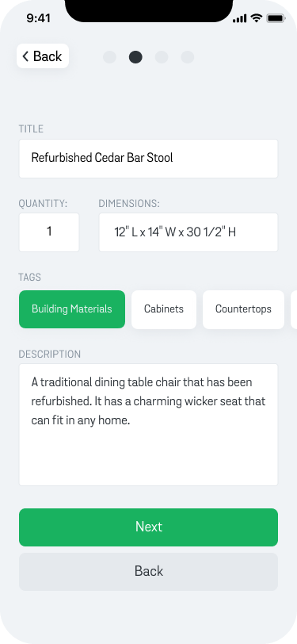This screenshot has height=644, width=297.
Task: Click the battery status icon
Action: [276, 18]
